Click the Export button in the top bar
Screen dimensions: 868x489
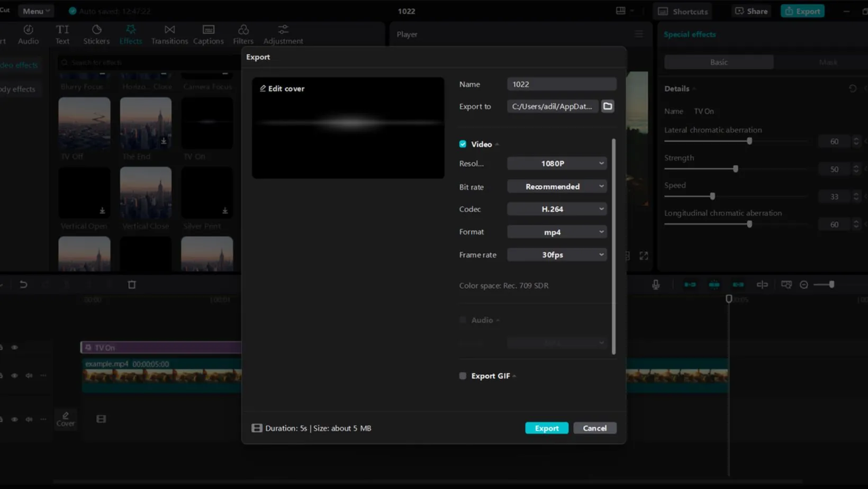coord(803,11)
